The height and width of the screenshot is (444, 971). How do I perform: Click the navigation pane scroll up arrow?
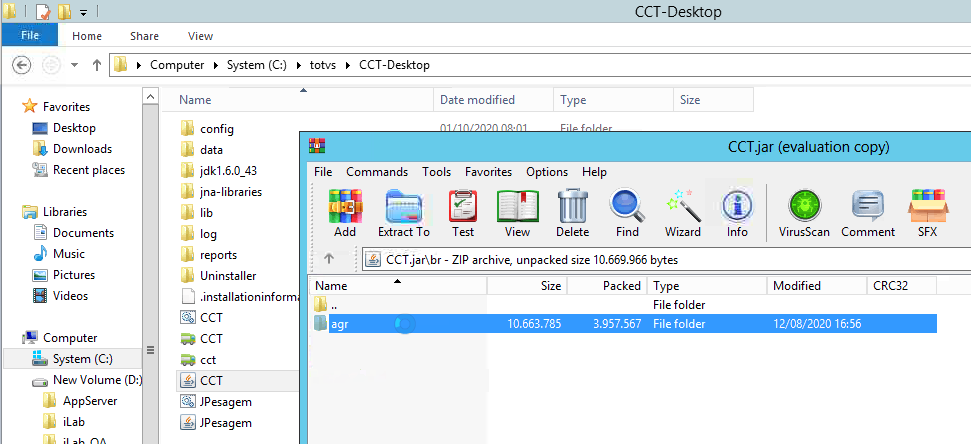coord(150,97)
